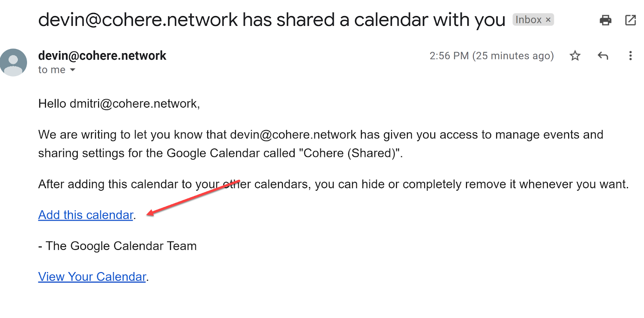This screenshot has width=644, height=318.
Task: Open the three-dot More options menu
Action: (x=630, y=56)
